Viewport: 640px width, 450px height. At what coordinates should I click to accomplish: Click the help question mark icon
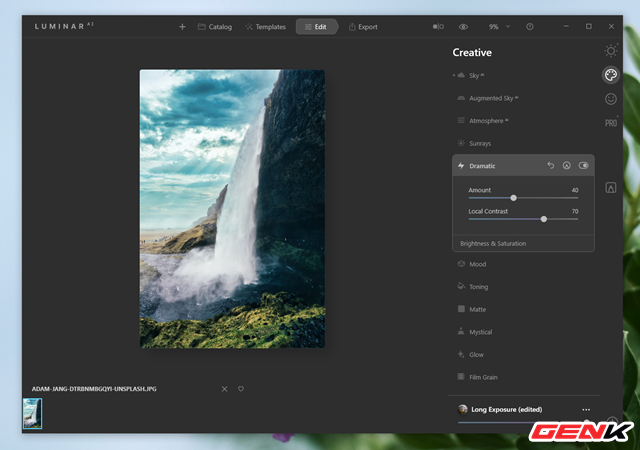[530, 27]
